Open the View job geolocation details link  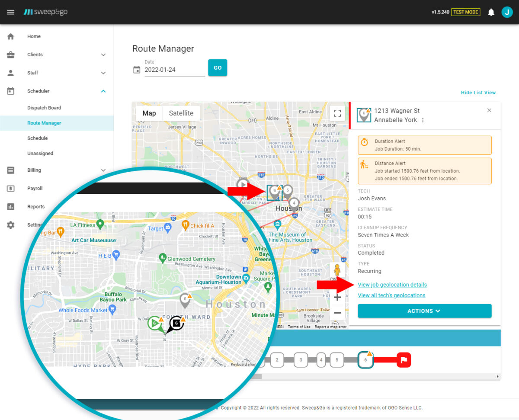392,285
